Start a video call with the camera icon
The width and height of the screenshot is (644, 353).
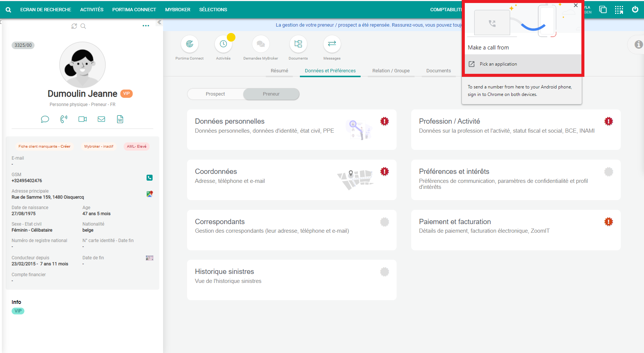[82, 119]
